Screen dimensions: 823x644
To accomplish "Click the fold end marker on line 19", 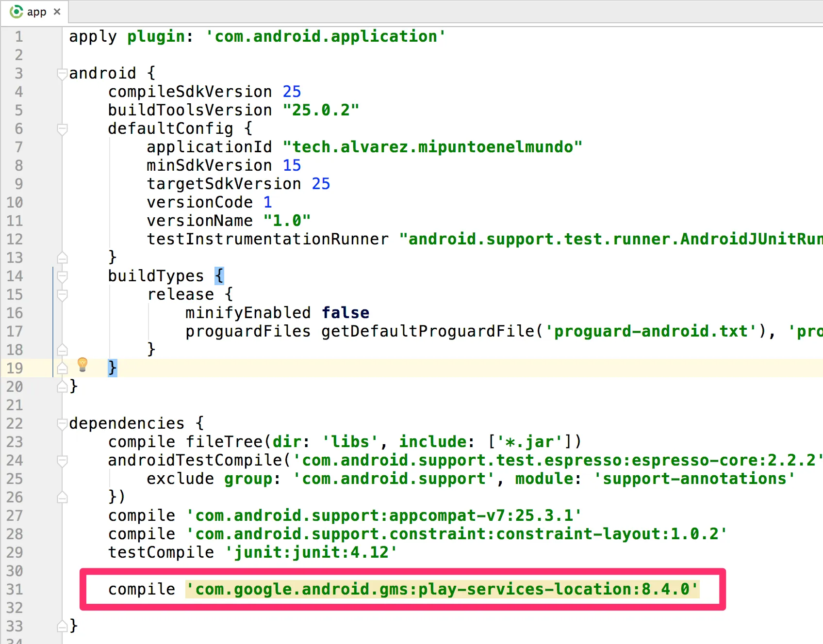I will click(62, 368).
